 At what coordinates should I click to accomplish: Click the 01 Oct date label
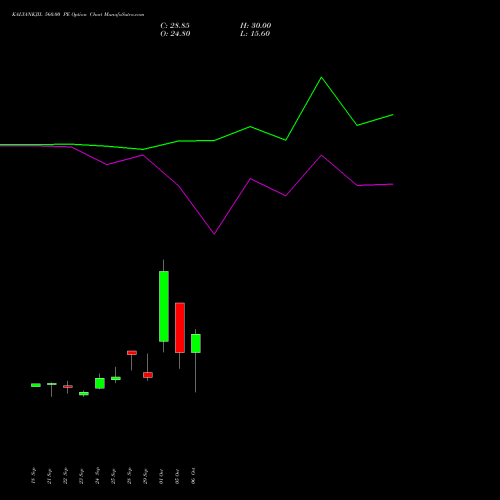(x=161, y=476)
